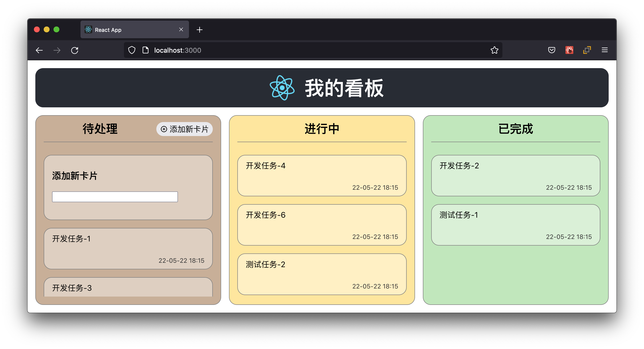Click the red close window button
The image size is (644, 349).
pyautogui.click(x=37, y=29)
